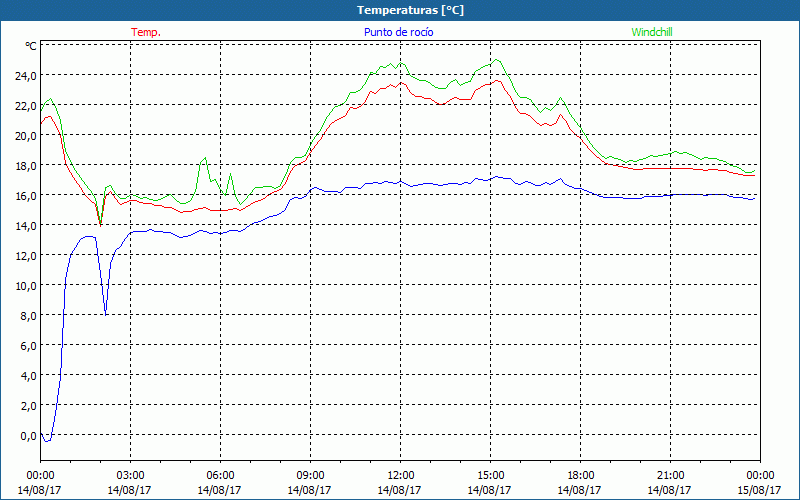Click the 4,0 y-axis value
The image size is (800, 500).
pos(29,376)
